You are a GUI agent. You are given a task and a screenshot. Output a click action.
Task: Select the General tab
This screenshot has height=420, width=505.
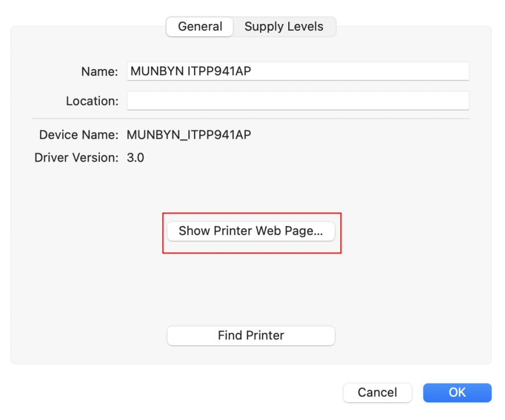[200, 26]
